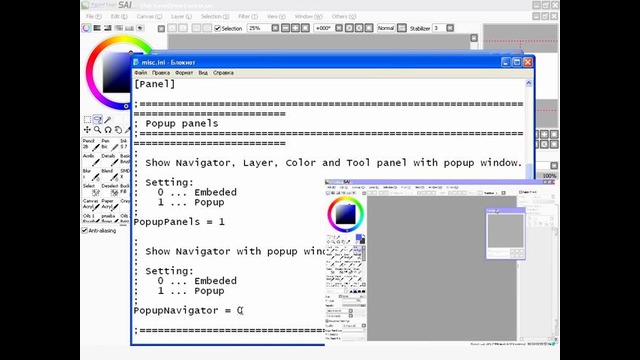Open the Canvas menu in SAI

149,16
